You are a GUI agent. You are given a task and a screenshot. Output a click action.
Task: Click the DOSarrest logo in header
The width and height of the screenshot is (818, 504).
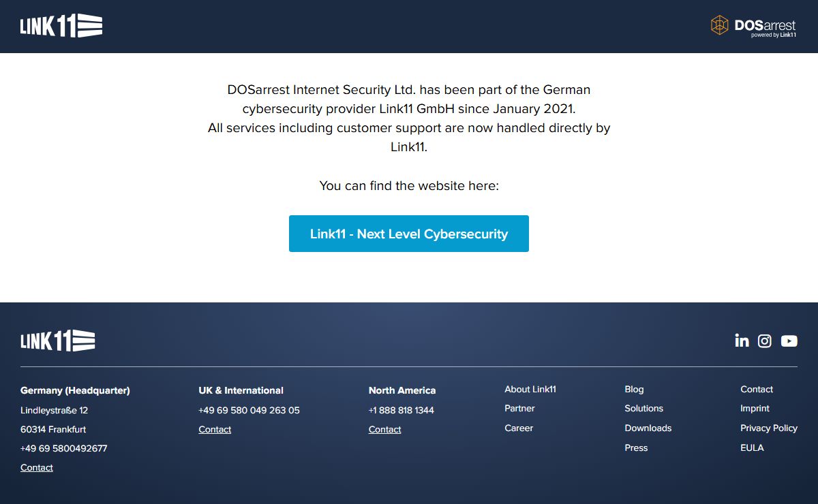point(753,26)
